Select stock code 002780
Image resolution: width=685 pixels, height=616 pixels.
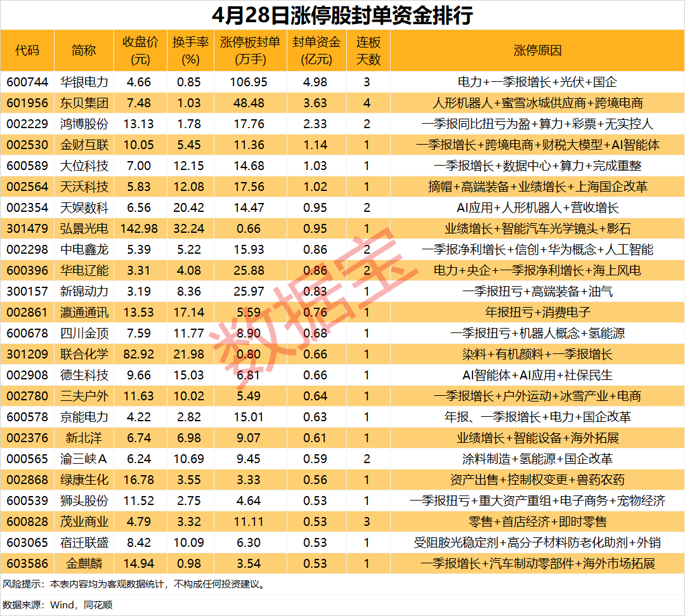click(27, 396)
